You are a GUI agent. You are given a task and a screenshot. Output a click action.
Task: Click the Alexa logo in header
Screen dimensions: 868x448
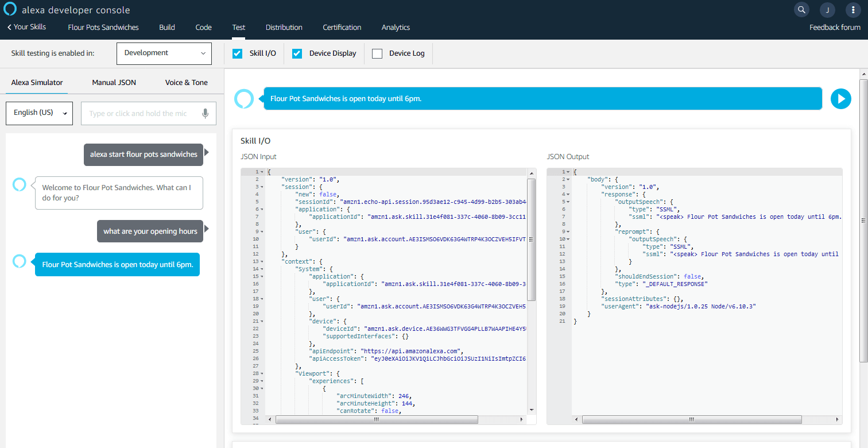pos(11,10)
